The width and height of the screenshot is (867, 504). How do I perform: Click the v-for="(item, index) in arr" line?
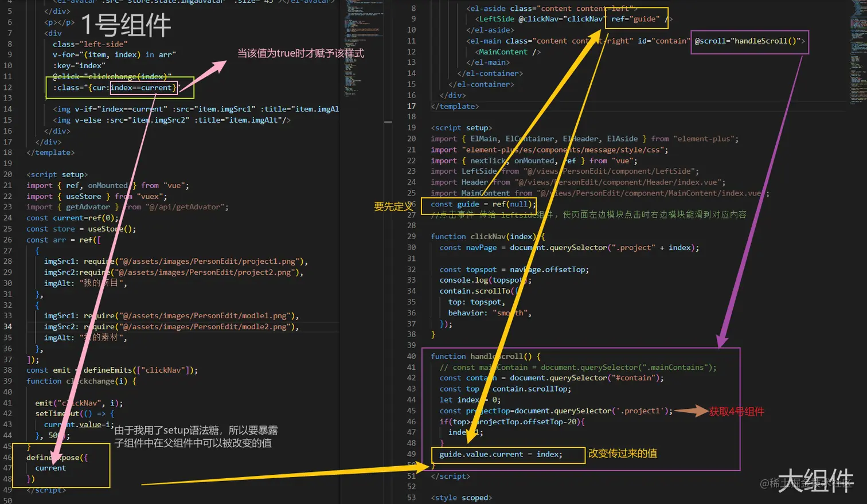click(x=114, y=54)
